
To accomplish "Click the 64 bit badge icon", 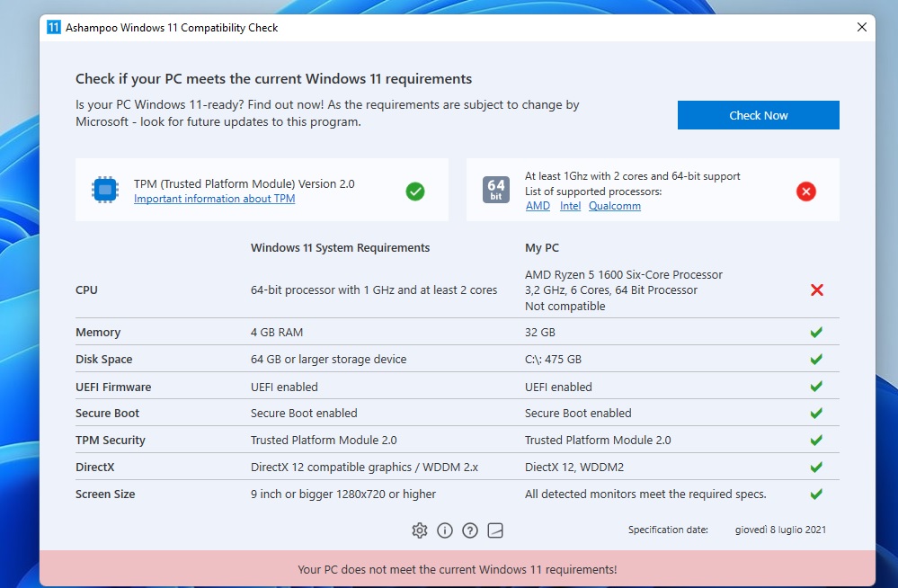I will (496, 190).
